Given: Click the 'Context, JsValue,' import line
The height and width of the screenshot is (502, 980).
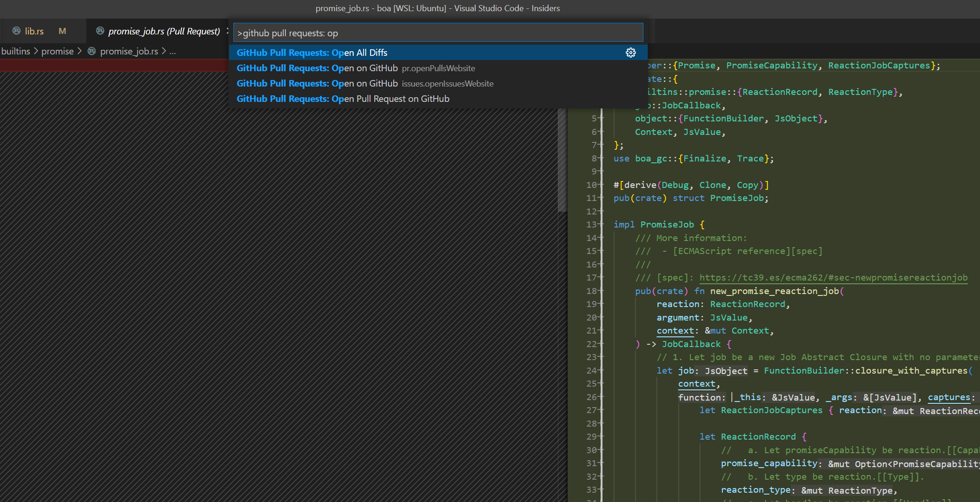Looking at the screenshot, I should 680,132.
